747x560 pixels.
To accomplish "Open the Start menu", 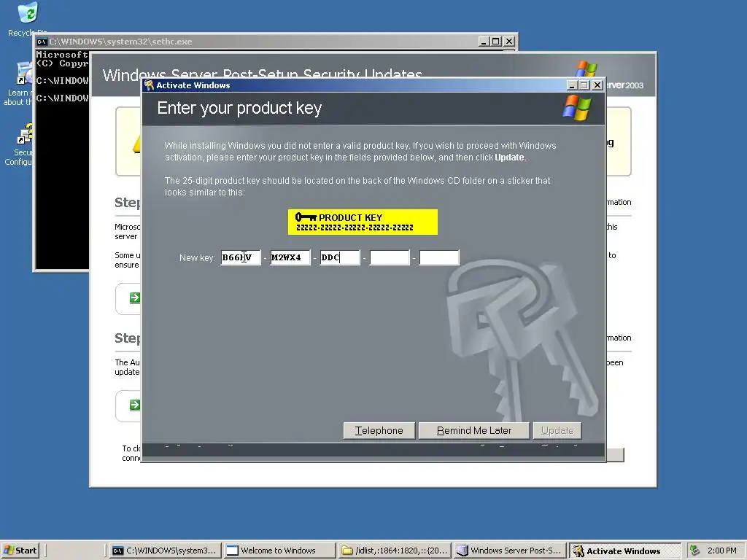I will [20, 551].
